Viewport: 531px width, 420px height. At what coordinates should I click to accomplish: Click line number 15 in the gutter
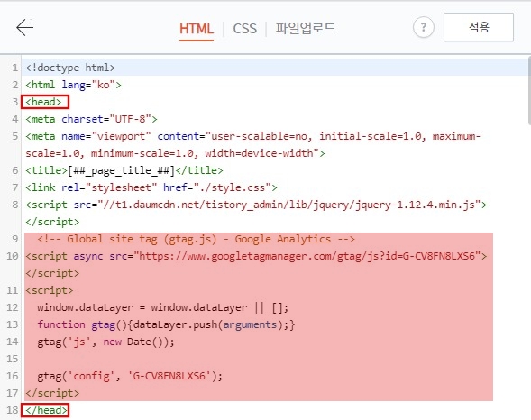coord(13,359)
